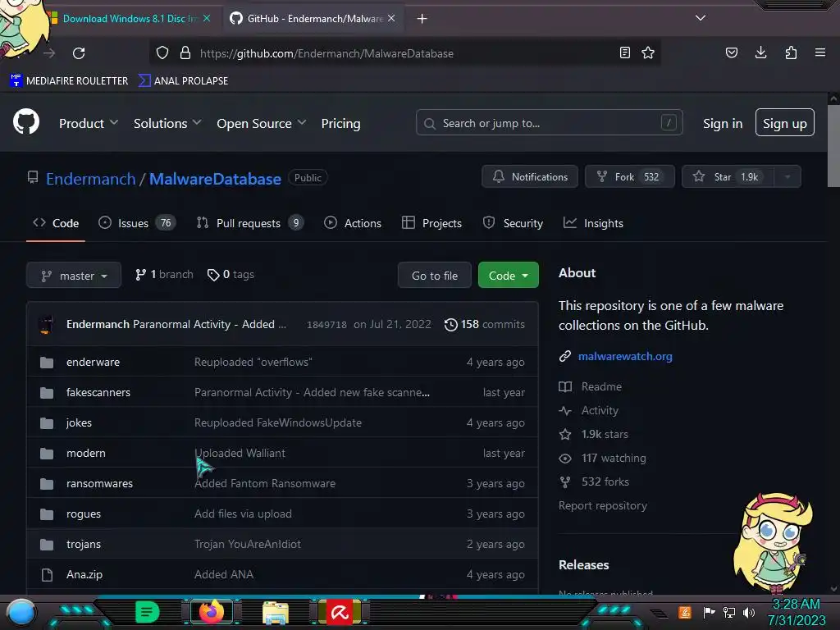840x630 pixels.
Task: Open the fakescanners folder
Action: (x=98, y=392)
